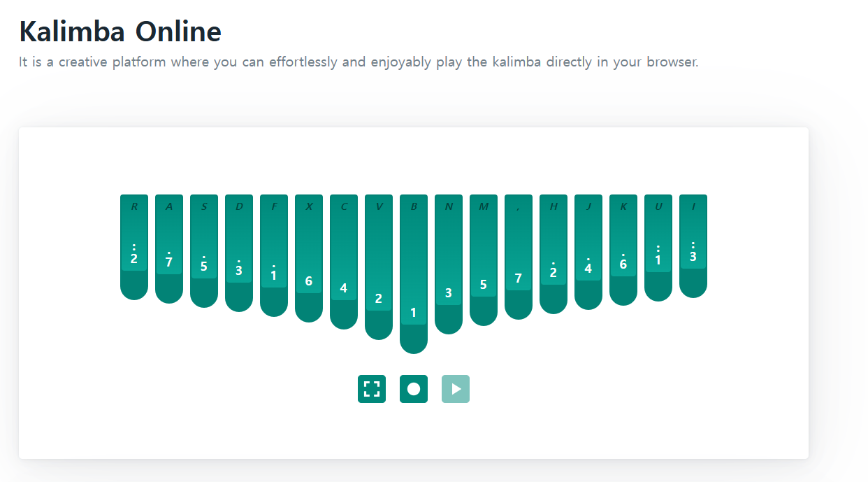Play the J key tine
868x482 pixels.
588,252
